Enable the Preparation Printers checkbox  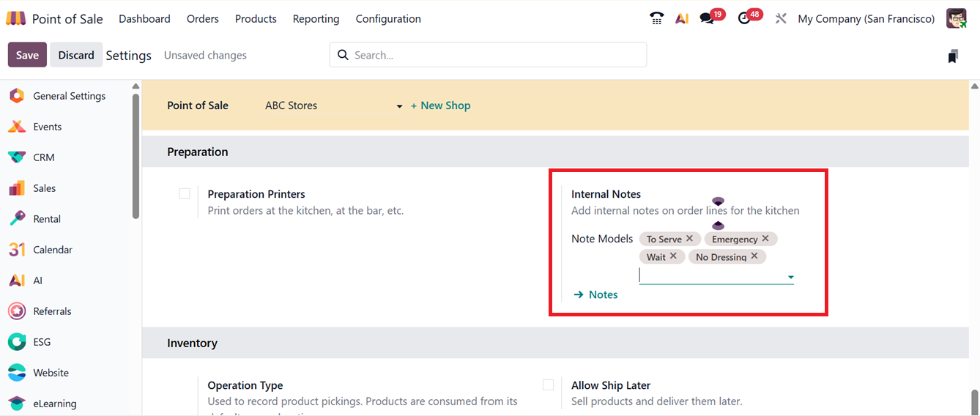[x=185, y=194]
